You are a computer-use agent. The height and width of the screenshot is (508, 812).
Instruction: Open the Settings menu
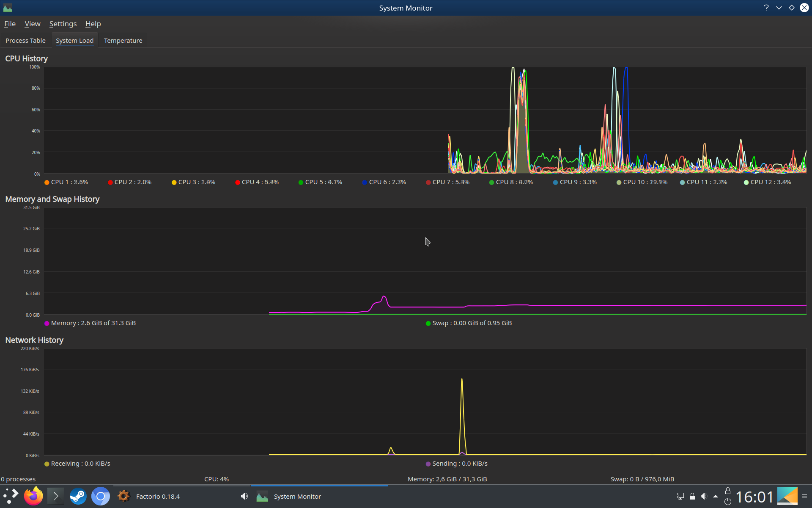pyautogui.click(x=63, y=24)
